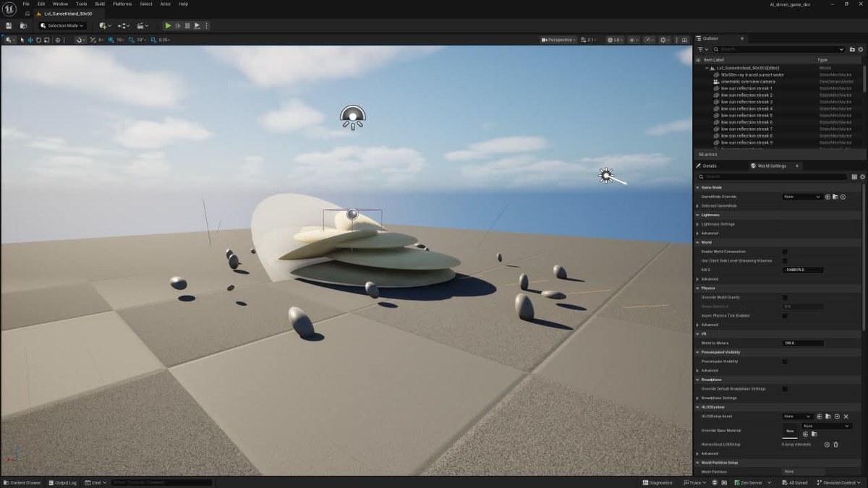Toggle Use Client Side Level Streaming Volumes
Image resolution: width=868 pixels, height=488 pixels.
pyautogui.click(x=785, y=260)
